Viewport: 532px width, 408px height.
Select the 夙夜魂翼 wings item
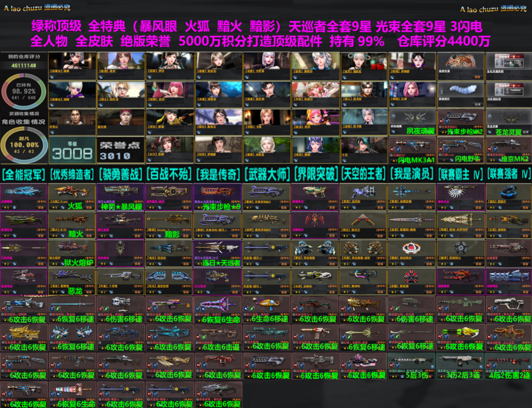tap(412, 122)
